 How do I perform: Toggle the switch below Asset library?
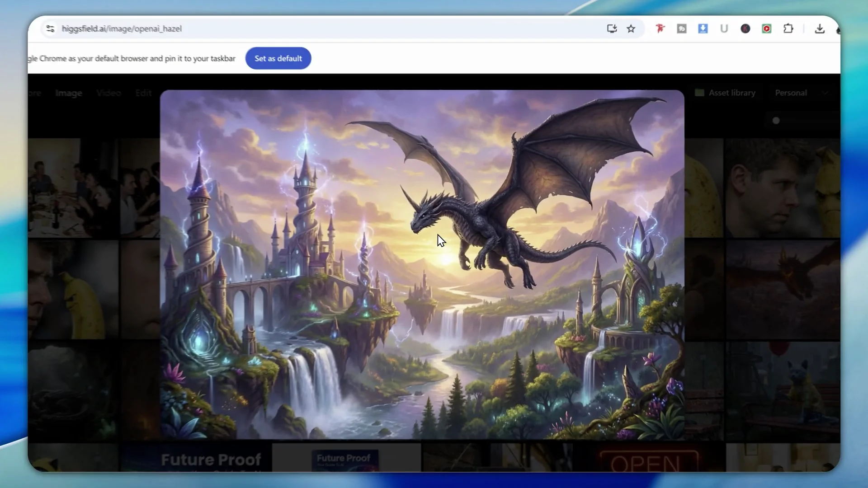[776, 121]
